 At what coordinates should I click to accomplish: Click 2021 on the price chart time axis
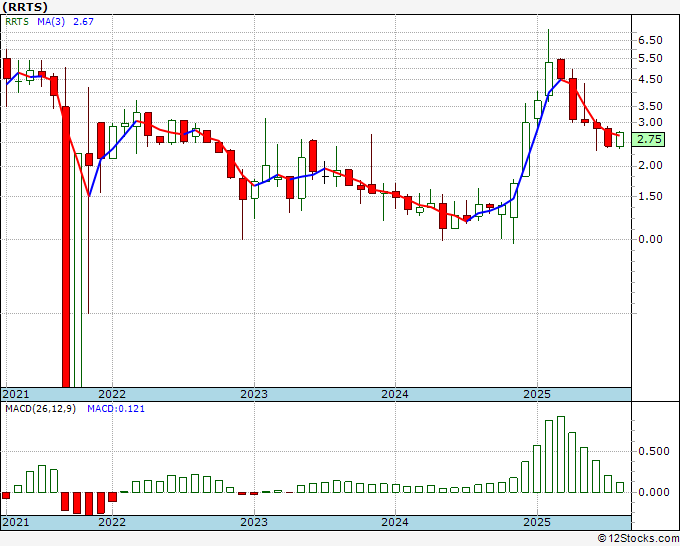(x=16, y=394)
